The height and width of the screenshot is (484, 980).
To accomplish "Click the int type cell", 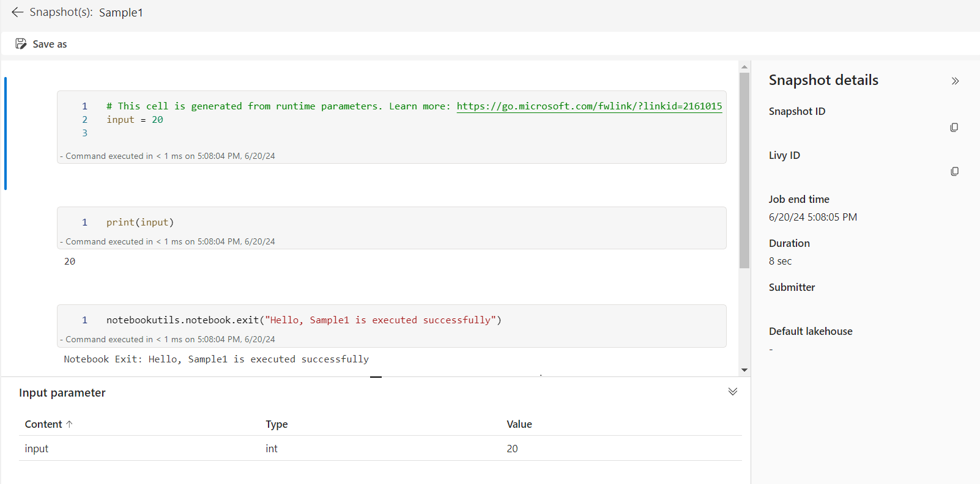I will pos(272,449).
